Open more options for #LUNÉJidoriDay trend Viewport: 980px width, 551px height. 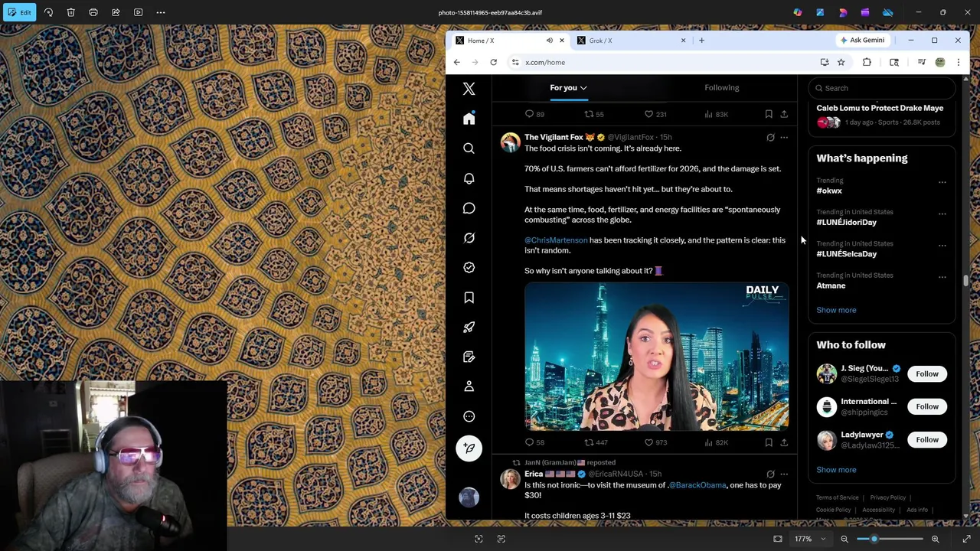942,214
